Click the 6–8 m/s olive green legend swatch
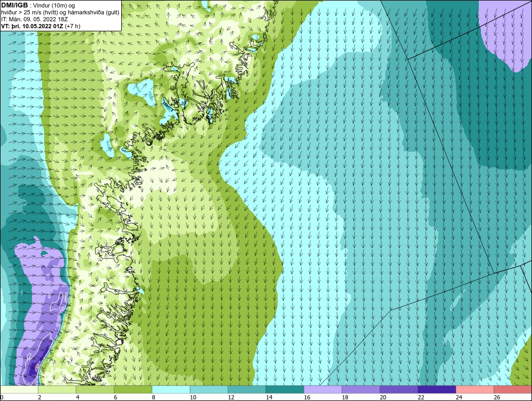532x401 pixels. tap(133, 389)
